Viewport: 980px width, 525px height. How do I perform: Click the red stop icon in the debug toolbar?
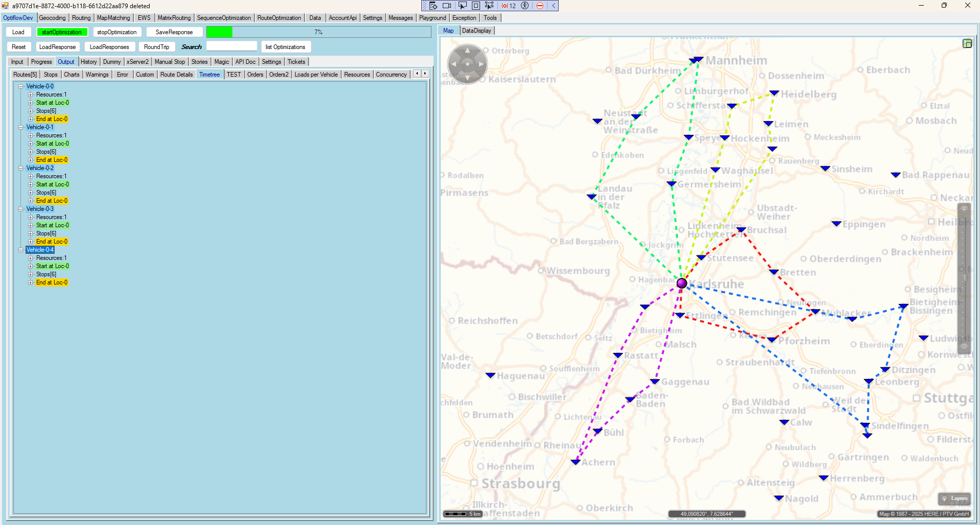[540, 6]
